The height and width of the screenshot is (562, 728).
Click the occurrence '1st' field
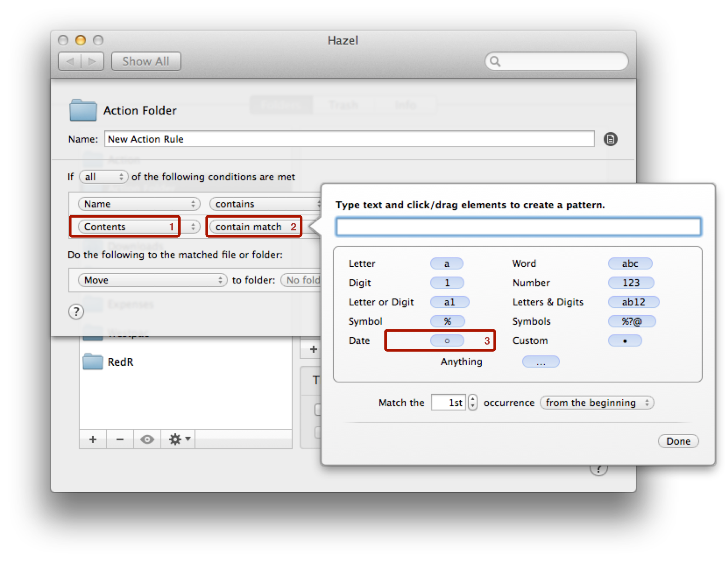(448, 403)
